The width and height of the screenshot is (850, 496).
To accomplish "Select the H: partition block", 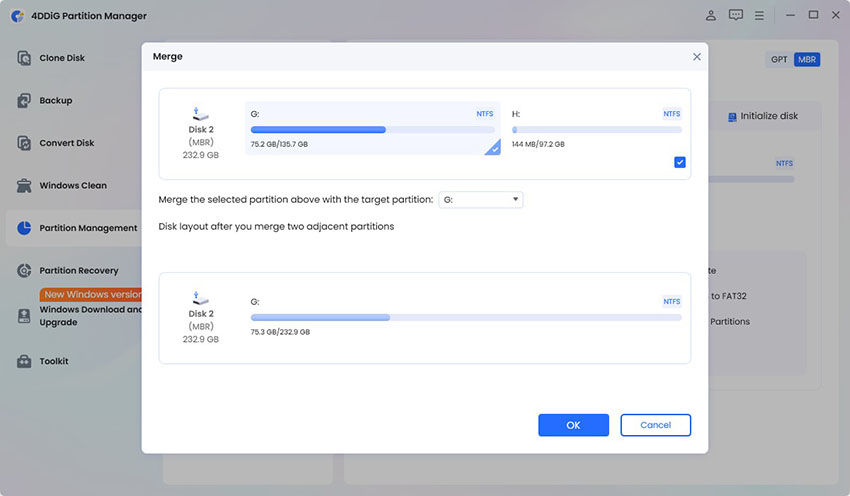I will pyautogui.click(x=596, y=128).
